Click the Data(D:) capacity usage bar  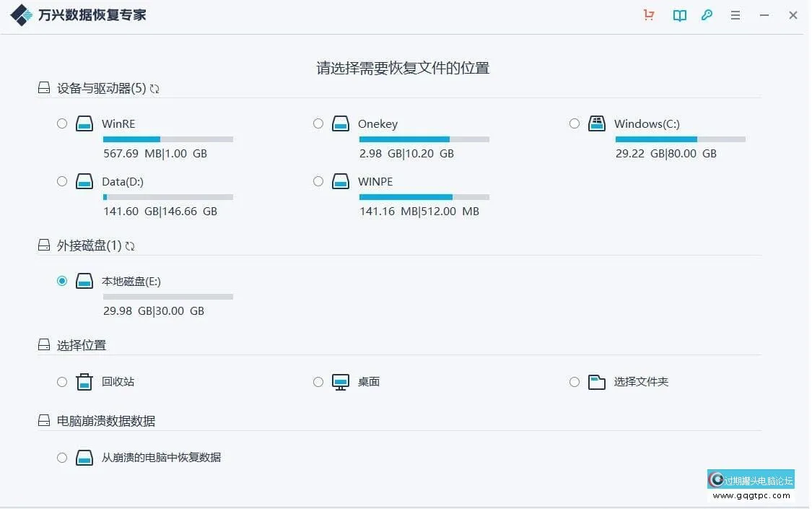click(167, 196)
